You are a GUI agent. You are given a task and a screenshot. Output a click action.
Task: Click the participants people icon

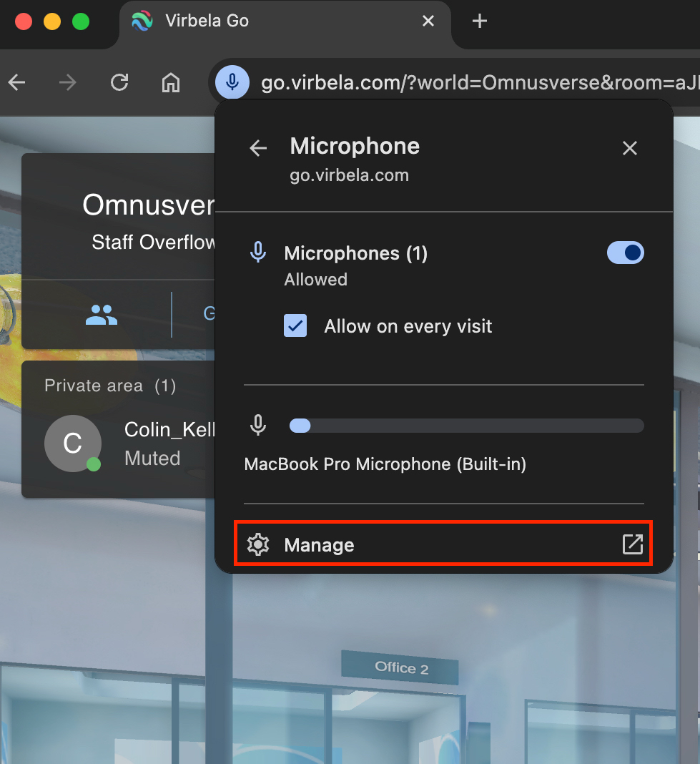point(101,314)
